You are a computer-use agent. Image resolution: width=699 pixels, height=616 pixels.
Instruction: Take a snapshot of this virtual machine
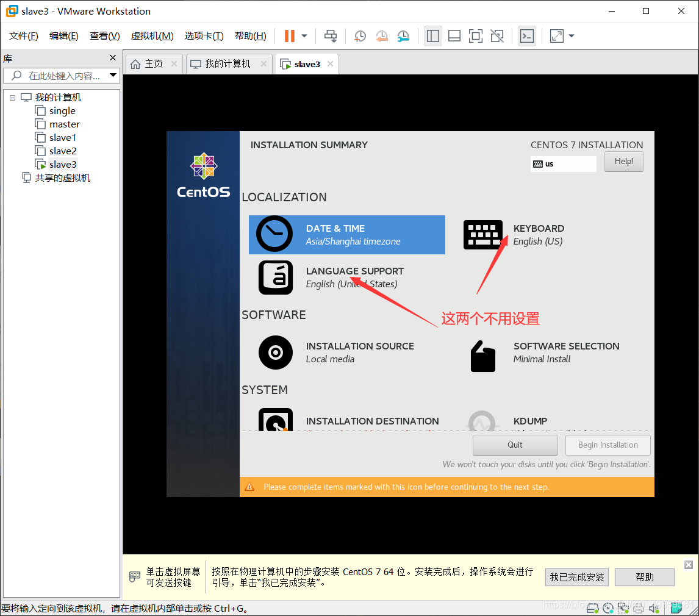click(x=360, y=36)
